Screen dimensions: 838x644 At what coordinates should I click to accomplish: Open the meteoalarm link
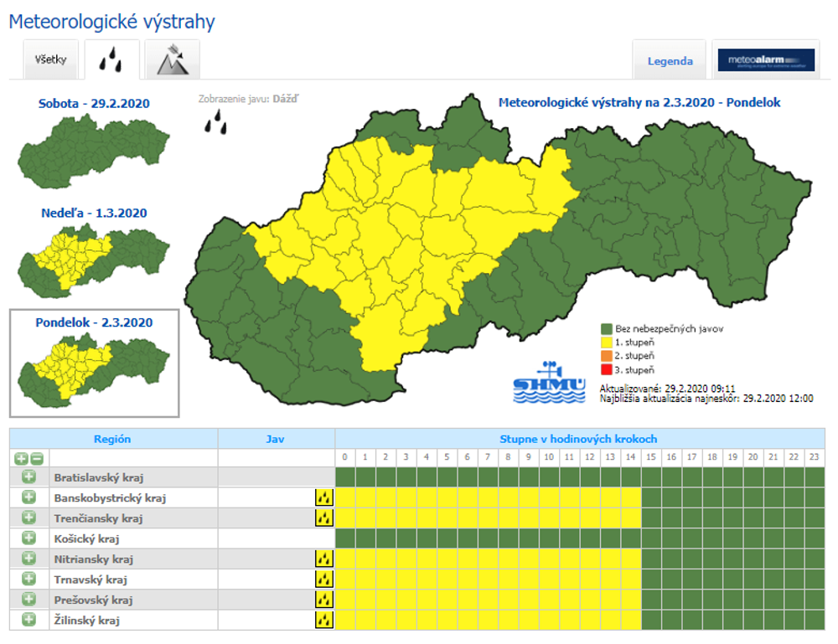[768, 60]
